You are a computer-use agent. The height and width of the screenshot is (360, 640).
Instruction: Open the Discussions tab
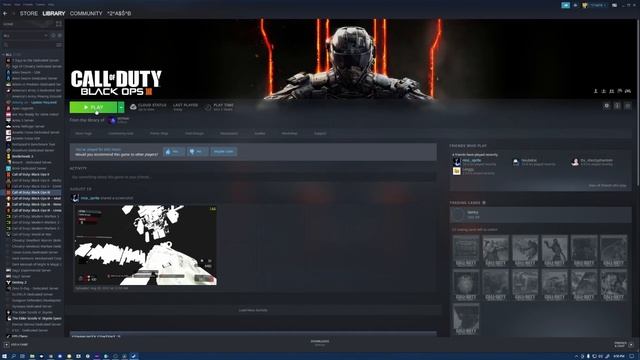[x=229, y=133]
